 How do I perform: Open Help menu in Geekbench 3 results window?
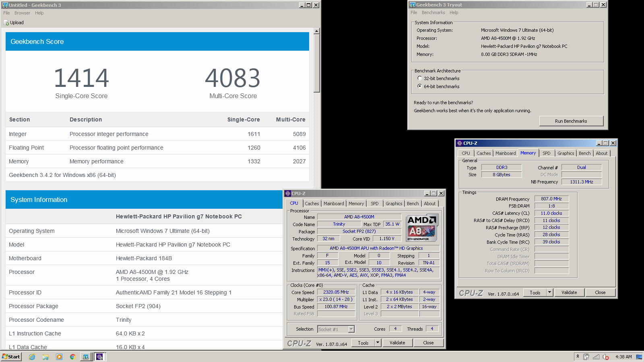(39, 13)
